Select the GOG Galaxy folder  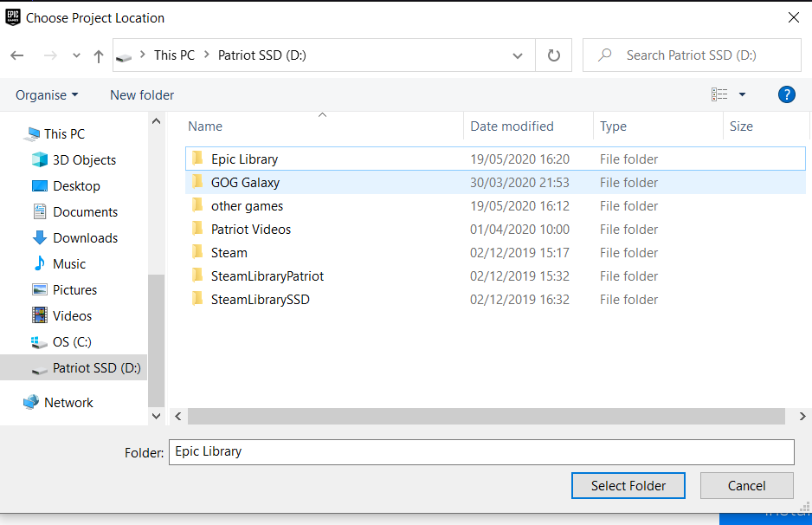pos(495,183)
